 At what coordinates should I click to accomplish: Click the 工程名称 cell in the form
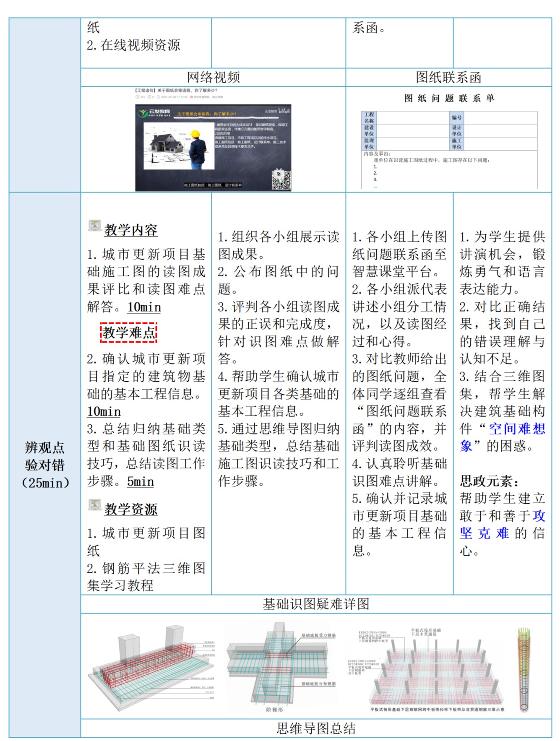coord(369,117)
